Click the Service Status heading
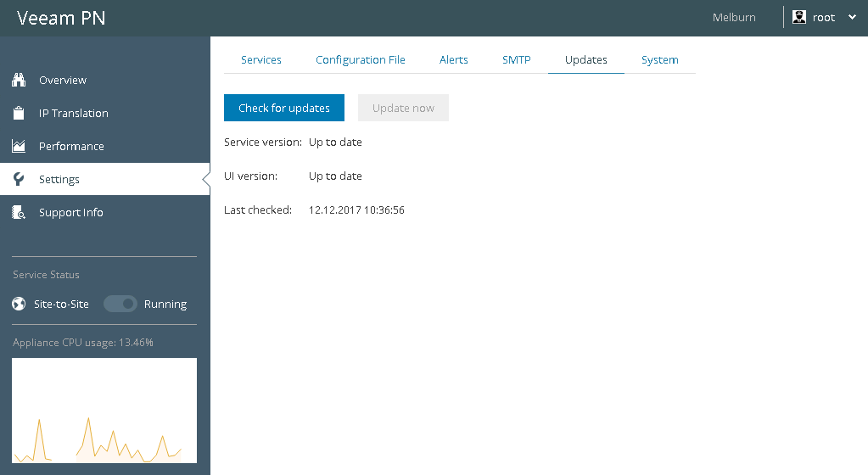 (x=46, y=275)
